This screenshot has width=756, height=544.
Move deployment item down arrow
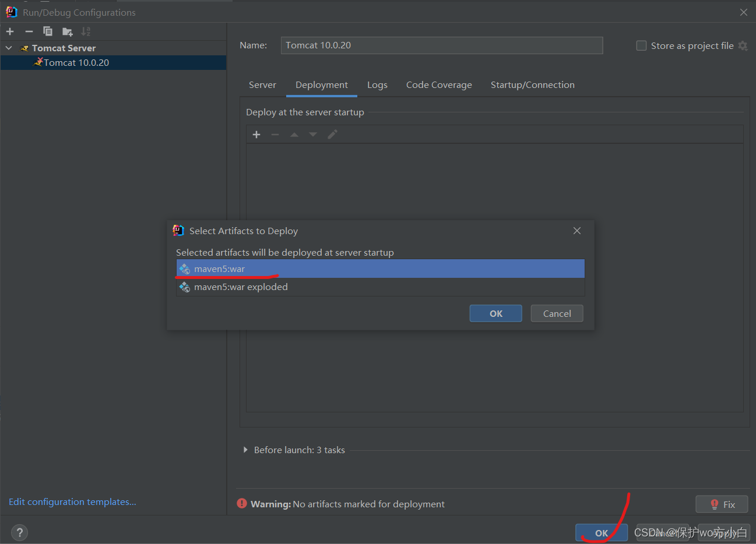click(x=313, y=135)
